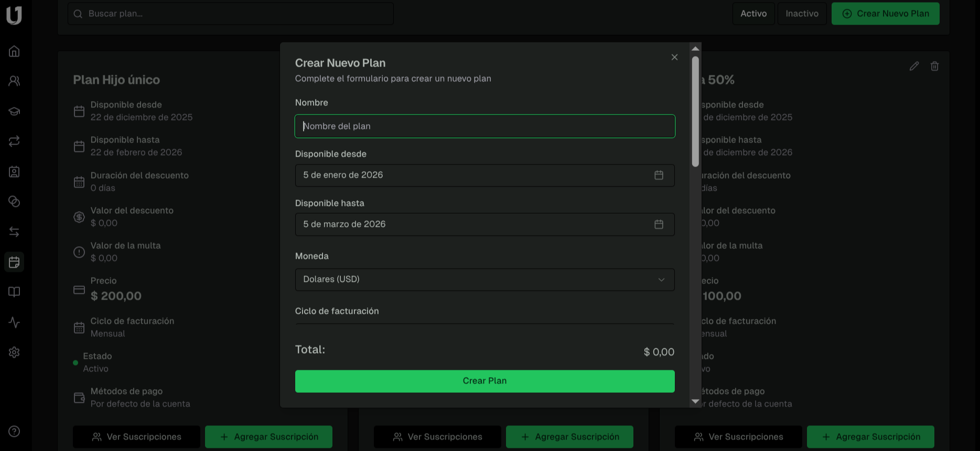The width and height of the screenshot is (980, 451).
Task: Close the Crear Nuevo Plan dialog
Action: (x=674, y=57)
